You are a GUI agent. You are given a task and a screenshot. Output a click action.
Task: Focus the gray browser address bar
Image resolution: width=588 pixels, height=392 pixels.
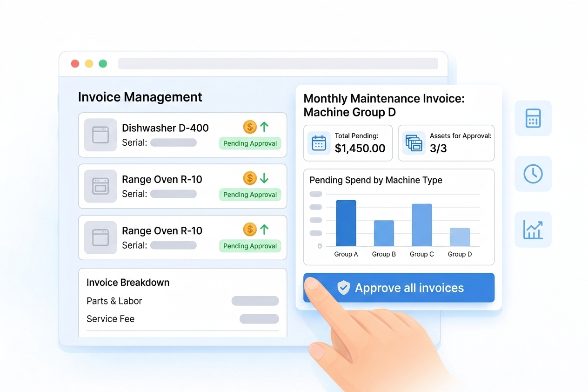click(x=278, y=64)
